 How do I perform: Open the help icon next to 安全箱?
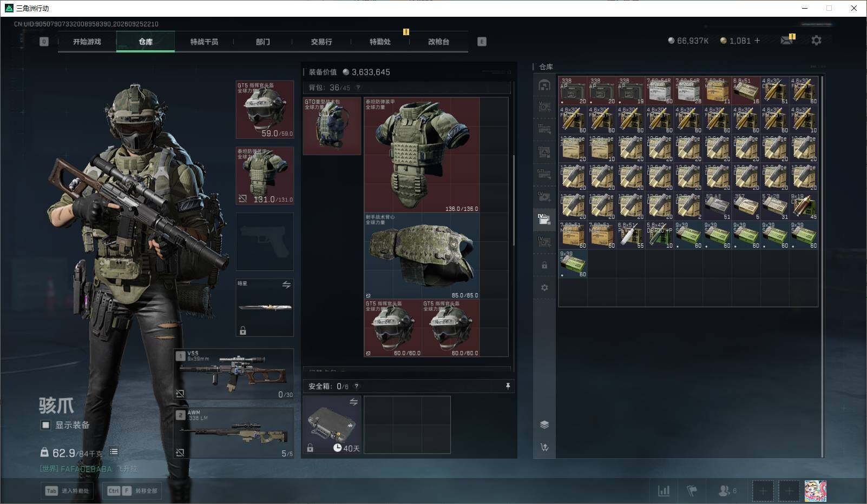click(356, 386)
